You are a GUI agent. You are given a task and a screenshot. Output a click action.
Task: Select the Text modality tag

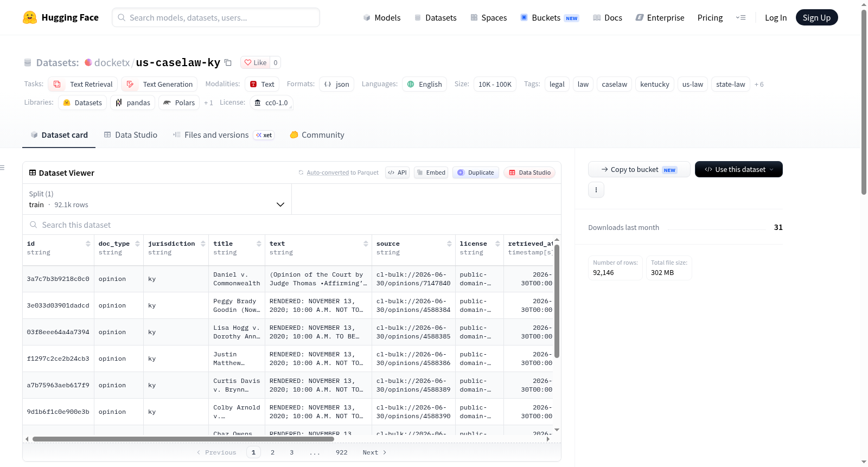tap(262, 84)
